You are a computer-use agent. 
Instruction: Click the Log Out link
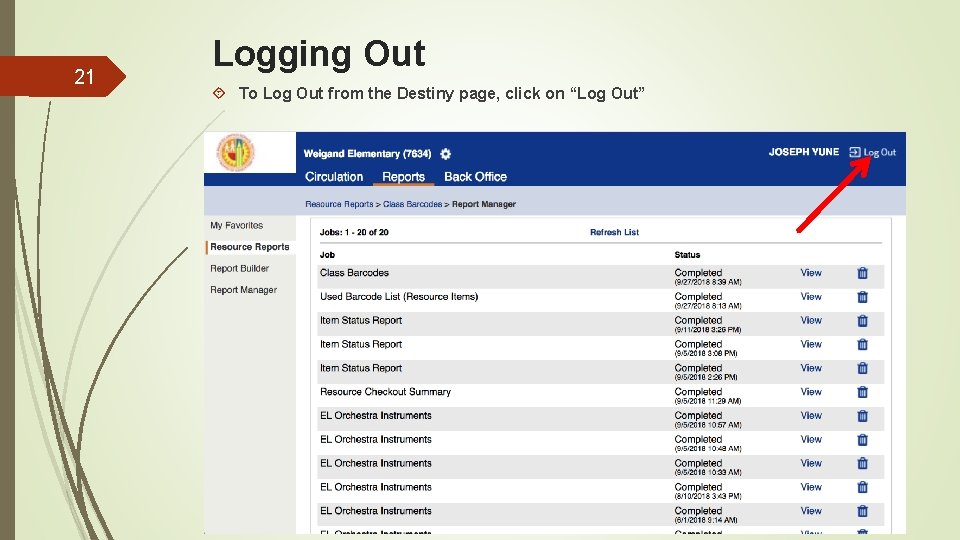coord(872,152)
